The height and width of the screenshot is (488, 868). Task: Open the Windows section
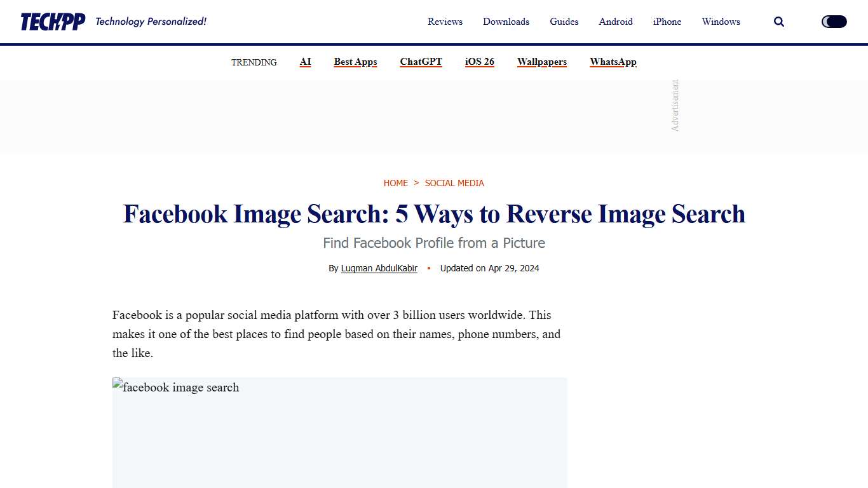point(721,21)
